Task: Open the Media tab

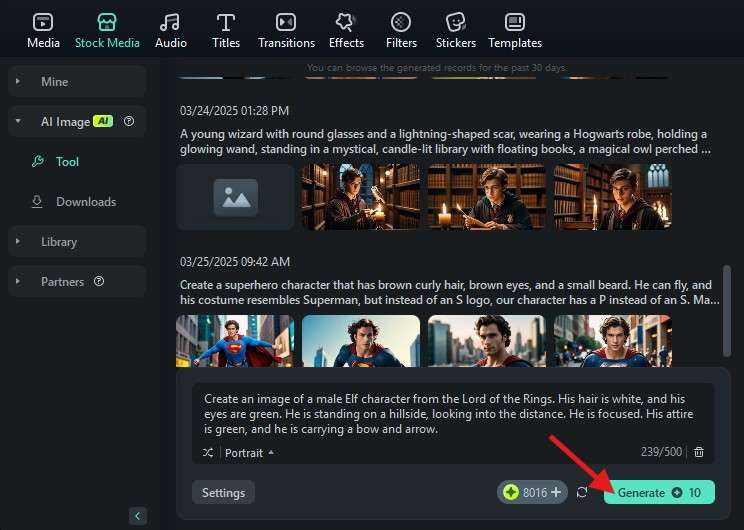Action: [43, 31]
